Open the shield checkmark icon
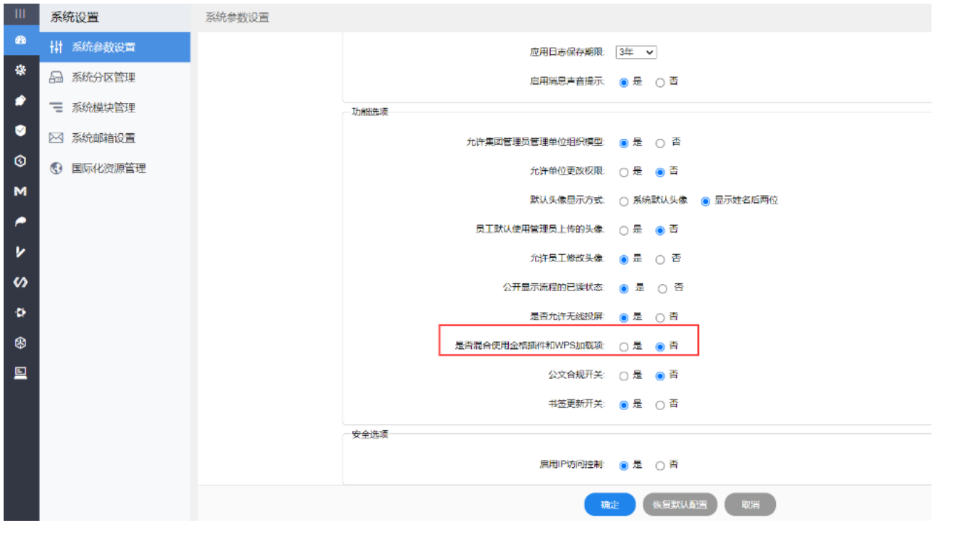The height and width of the screenshot is (536, 980). (x=21, y=130)
